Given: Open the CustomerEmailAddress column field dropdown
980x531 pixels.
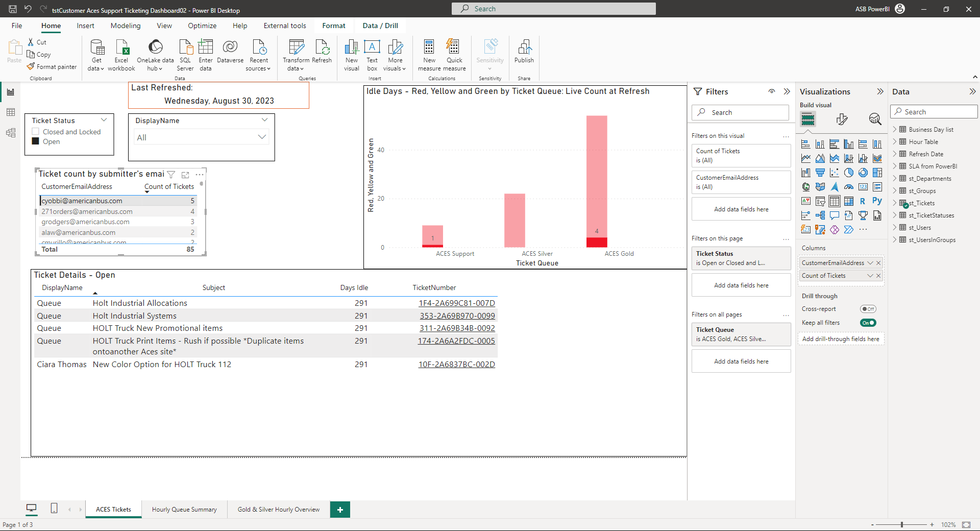Looking at the screenshot, I should click(x=870, y=263).
